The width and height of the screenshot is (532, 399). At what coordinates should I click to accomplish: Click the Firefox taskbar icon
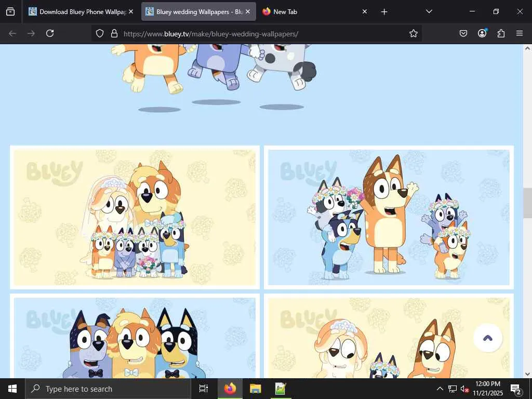tap(230, 389)
